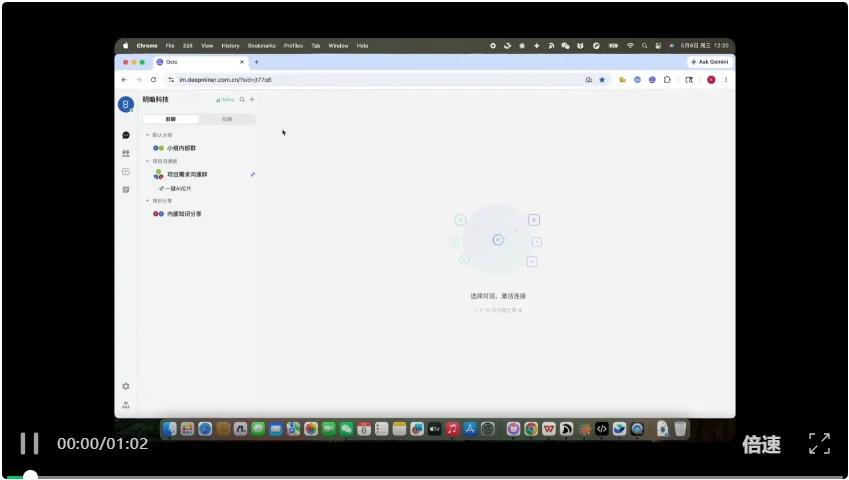
Task: Open the Help menu
Action: pos(362,46)
